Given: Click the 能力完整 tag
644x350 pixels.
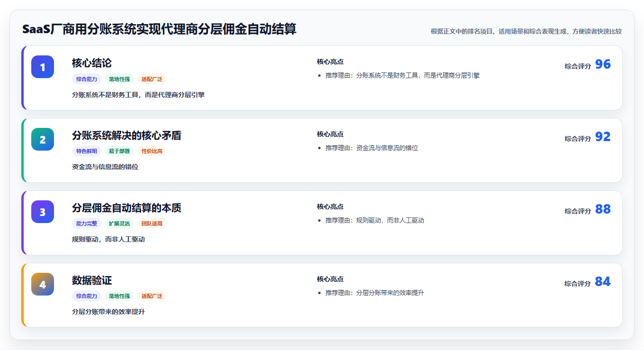Looking at the screenshot, I should pyautogui.click(x=87, y=224).
